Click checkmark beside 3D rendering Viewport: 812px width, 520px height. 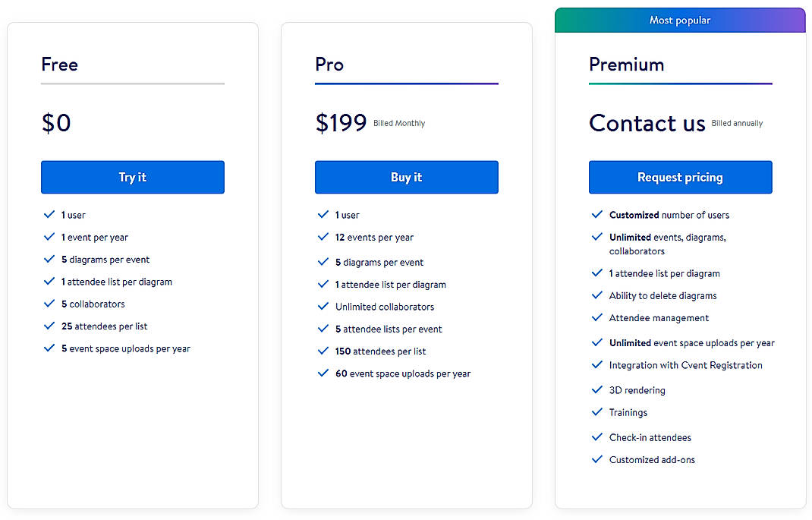[596, 389]
